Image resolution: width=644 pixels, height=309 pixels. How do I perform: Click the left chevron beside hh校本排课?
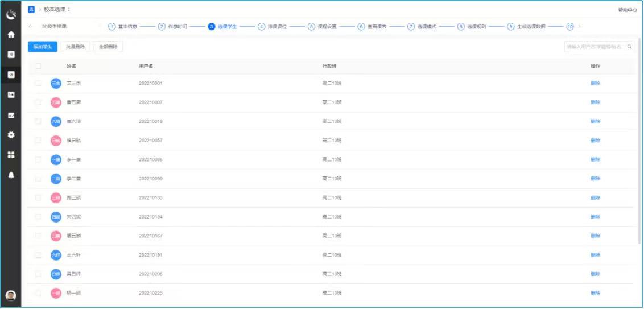pos(30,27)
